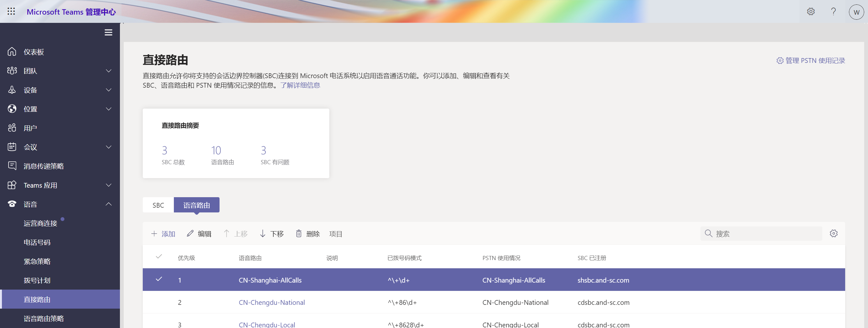Click the SBC 总数 count 3
The image size is (868, 328).
(x=164, y=151)
